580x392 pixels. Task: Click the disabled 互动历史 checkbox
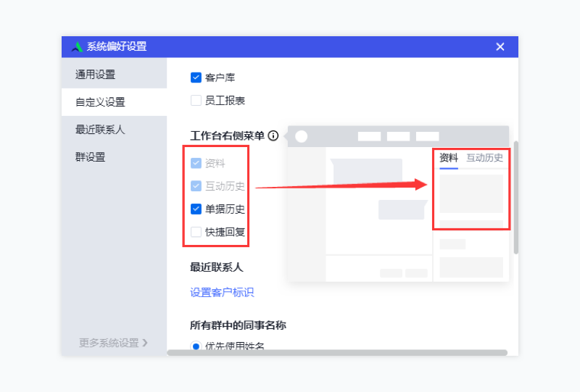[x=196, y=185]
